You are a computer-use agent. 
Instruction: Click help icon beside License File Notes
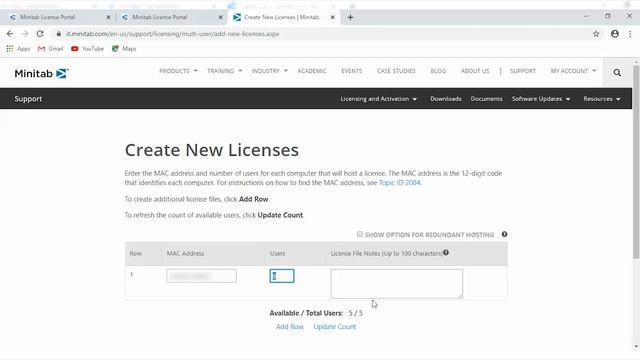(446, 253)
